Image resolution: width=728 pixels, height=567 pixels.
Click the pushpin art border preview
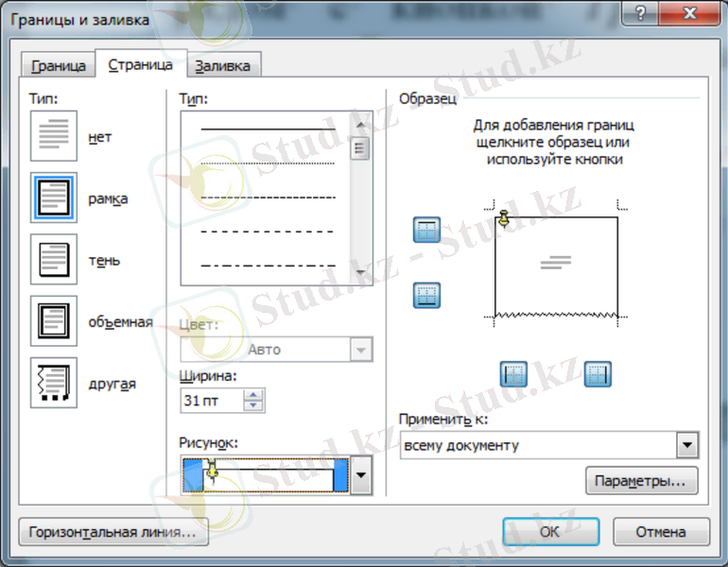click(x=266, y=475)
